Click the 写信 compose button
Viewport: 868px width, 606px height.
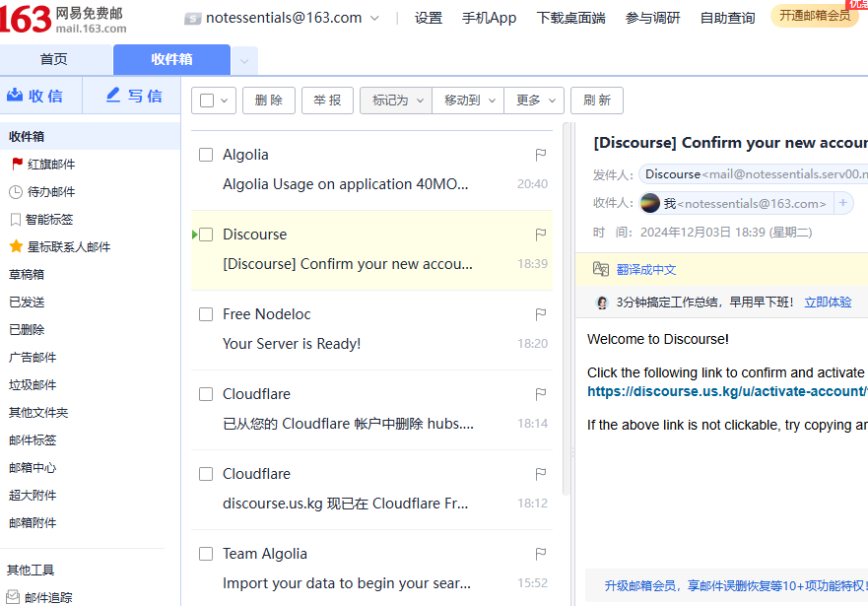click(x=133, y=96)
